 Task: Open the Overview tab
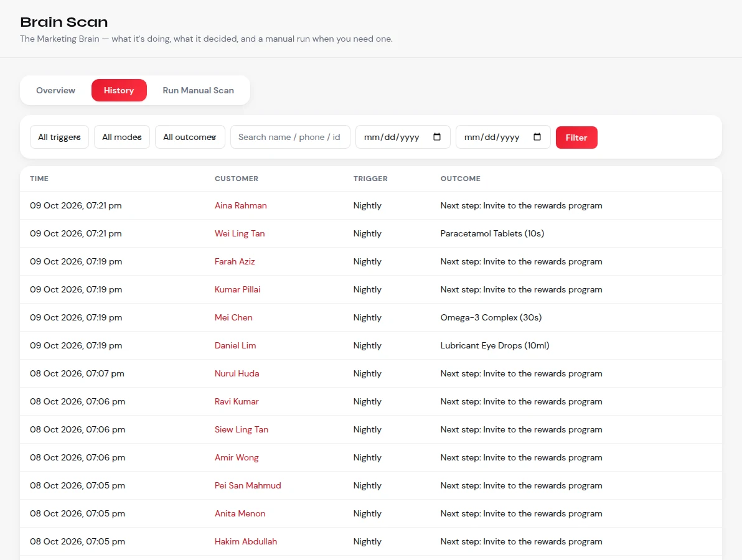(55, 90)
